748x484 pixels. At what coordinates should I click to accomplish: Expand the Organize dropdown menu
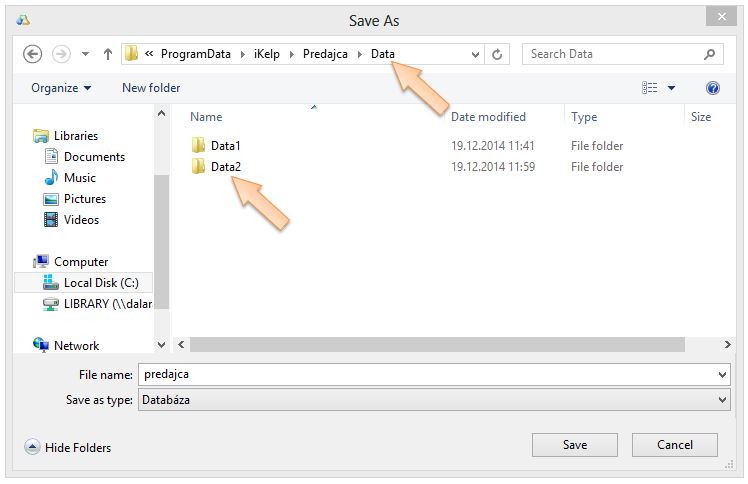coord(61,88)
